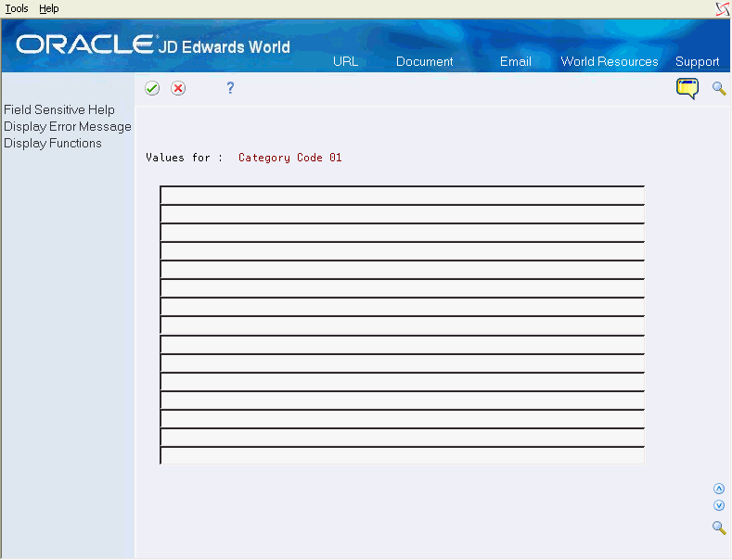Click the Category Code 01 title text

click(289, 158)
